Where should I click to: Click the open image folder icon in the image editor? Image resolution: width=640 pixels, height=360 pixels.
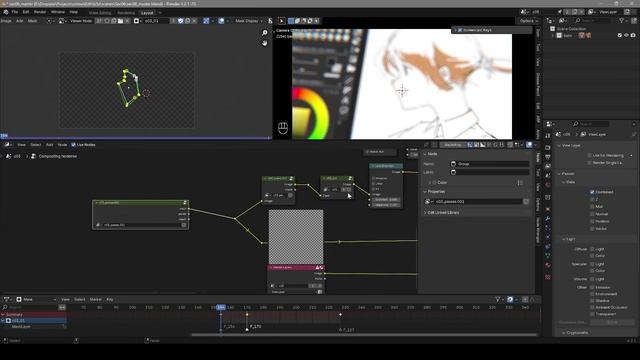120,21
